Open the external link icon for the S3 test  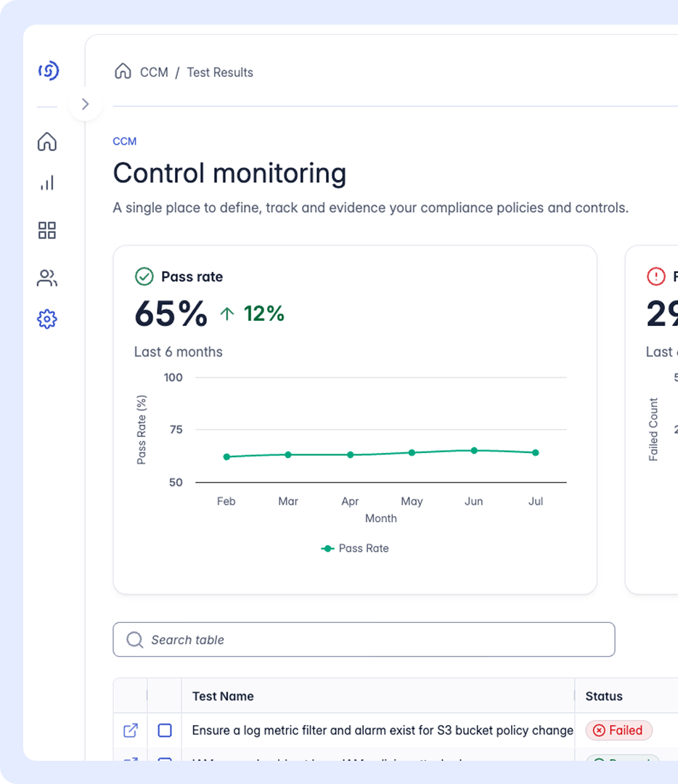point(130,730)
